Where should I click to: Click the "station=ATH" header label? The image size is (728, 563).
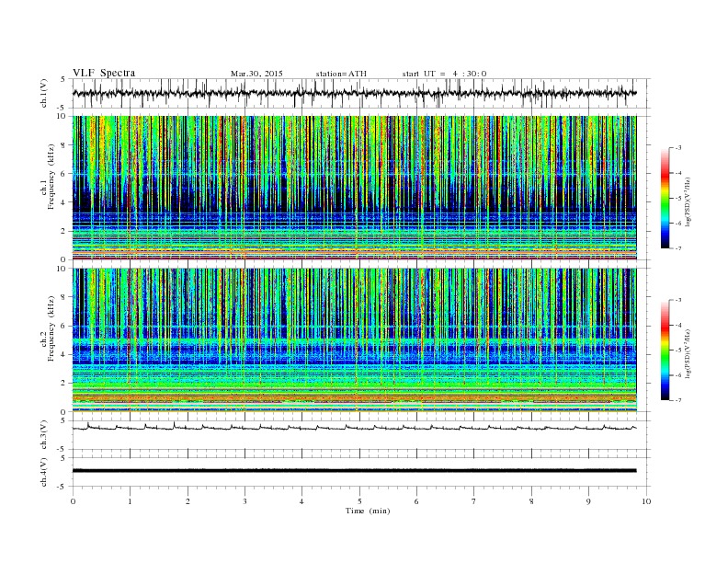(x=341, y=74)
